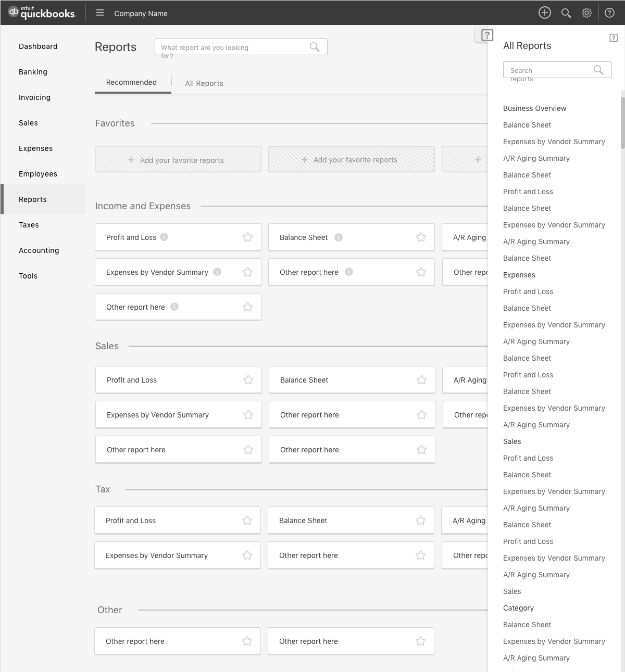Star the Balance Sheet report under Income and Expenses

click(x=421, y=237)
